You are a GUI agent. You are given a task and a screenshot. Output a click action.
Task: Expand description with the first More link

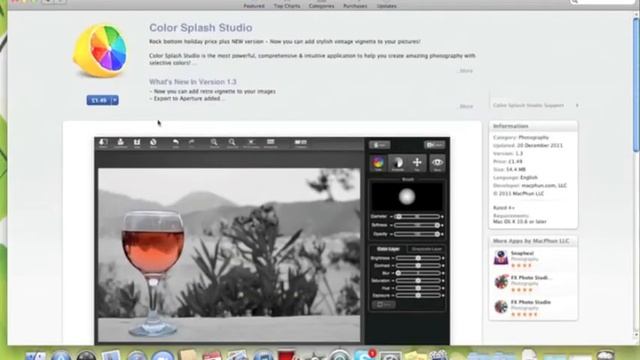pyautogui.click(x=466, y=71)
